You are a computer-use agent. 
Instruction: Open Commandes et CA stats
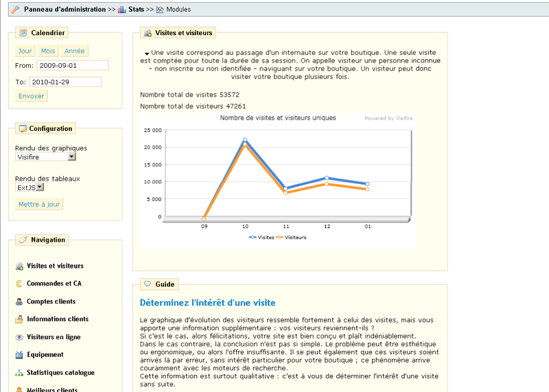54,284
